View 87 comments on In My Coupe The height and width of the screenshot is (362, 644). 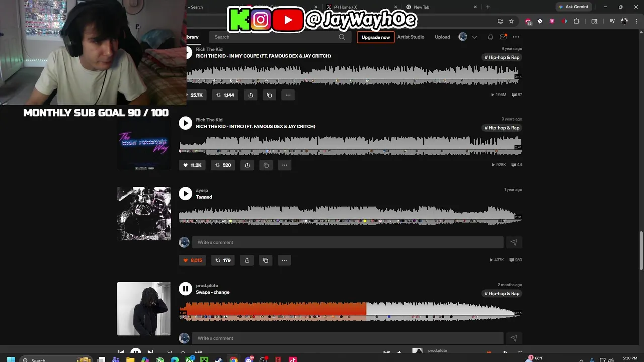click(x=517, y=95)
